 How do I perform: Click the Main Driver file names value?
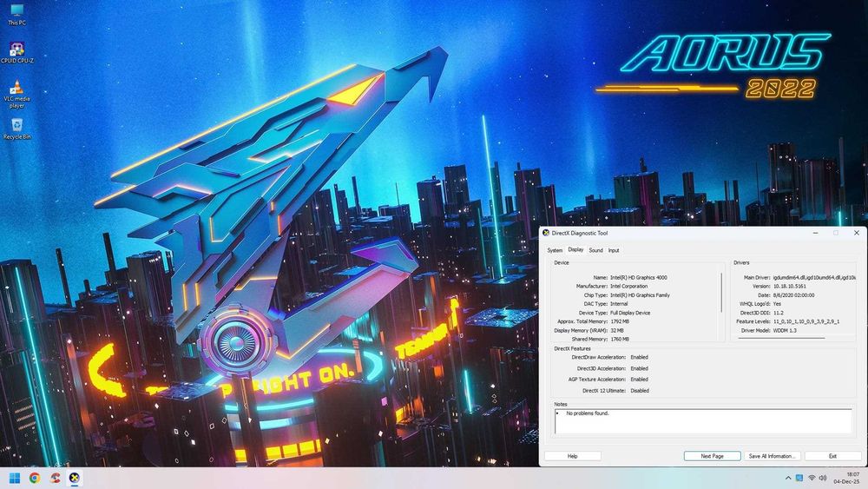coord(814,277)
